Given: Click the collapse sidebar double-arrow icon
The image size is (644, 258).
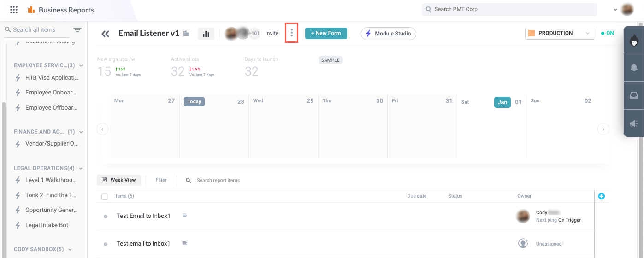Looking at the screenshot, I should point(106,34).
